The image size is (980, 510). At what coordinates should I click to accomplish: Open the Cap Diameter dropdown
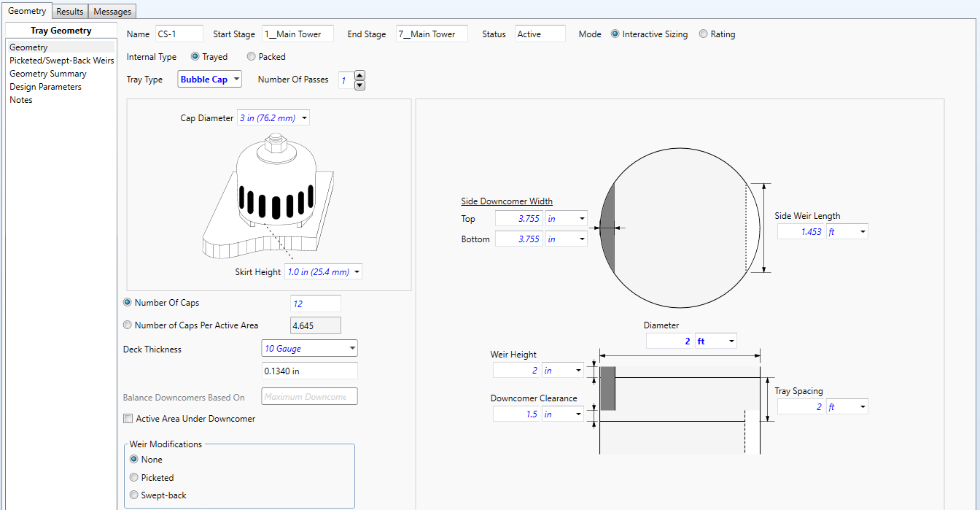273,117
